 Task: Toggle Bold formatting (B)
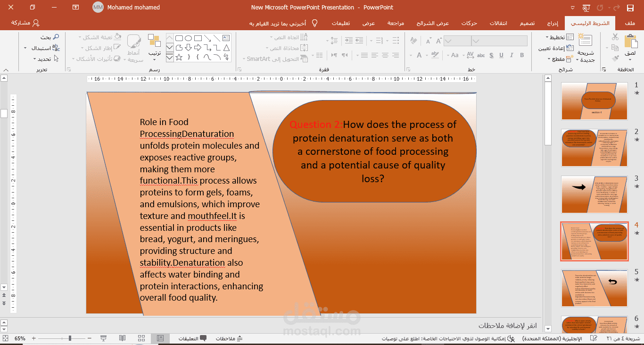522,55
